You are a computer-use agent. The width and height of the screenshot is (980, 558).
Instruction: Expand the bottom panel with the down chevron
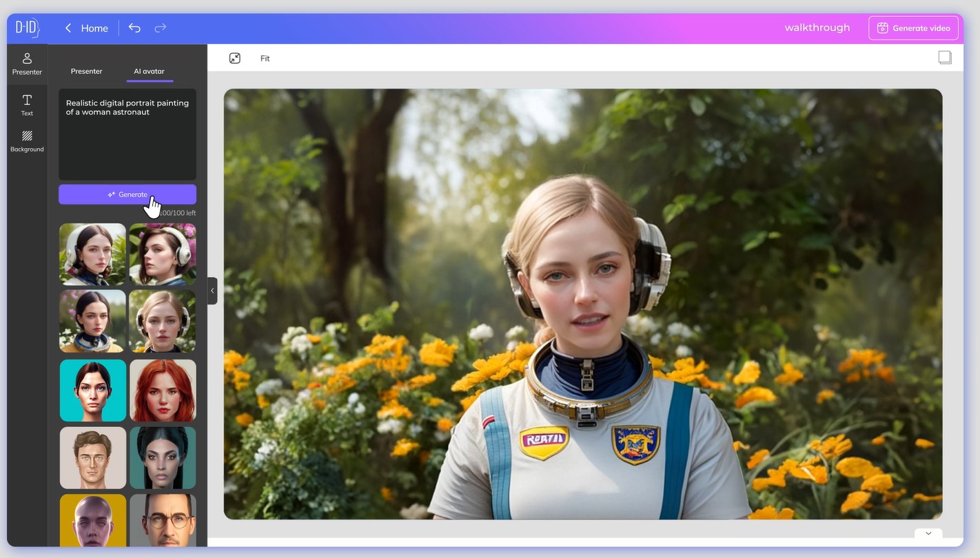point(928,533)
